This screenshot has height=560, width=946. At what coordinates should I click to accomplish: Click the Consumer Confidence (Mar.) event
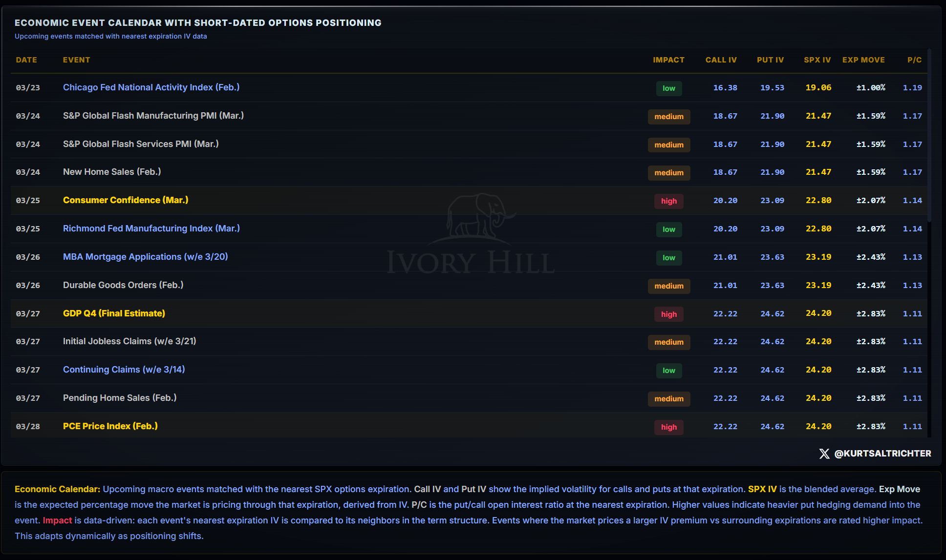click(x=126, y=200)
